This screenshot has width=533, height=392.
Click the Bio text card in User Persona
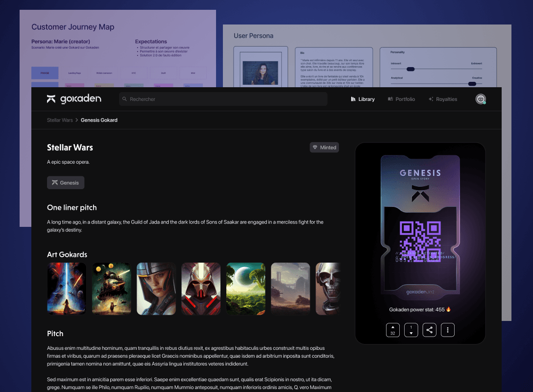[x=334, y=67]
